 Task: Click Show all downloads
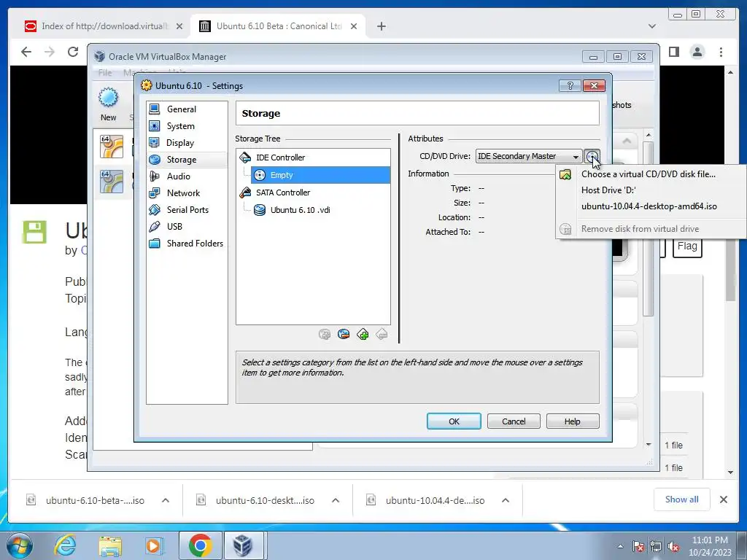point(682,499)
